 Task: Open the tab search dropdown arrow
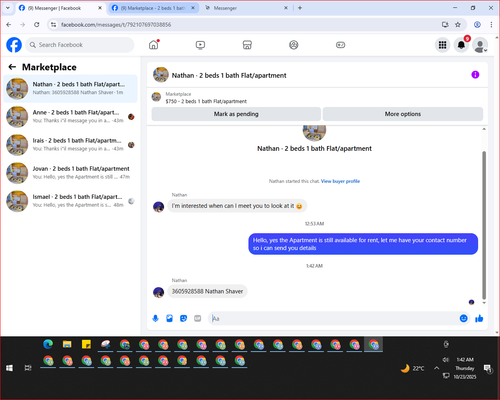[x=8, y=8]
